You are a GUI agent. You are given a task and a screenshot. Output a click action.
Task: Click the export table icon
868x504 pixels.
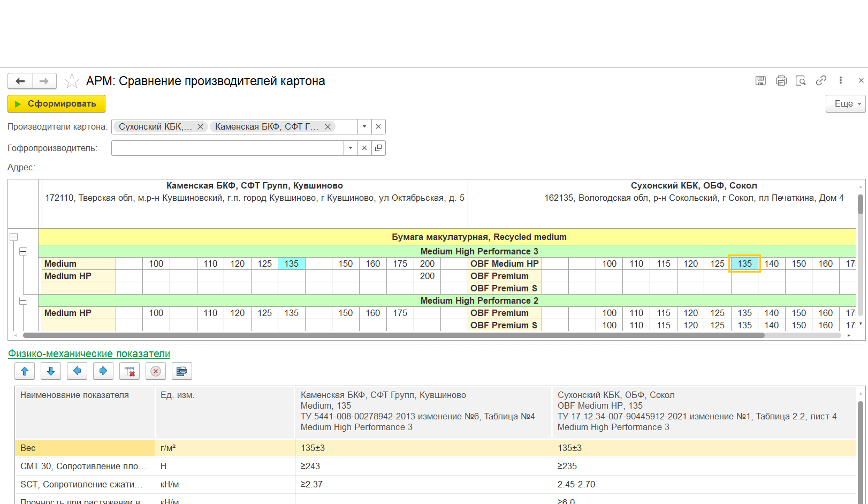click(x=182, y=371)
